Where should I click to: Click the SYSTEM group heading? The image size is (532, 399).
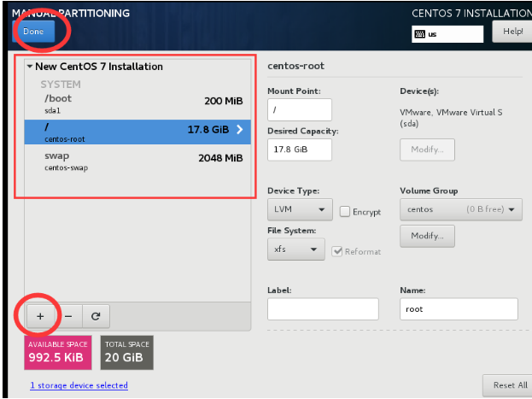[61, 85]
